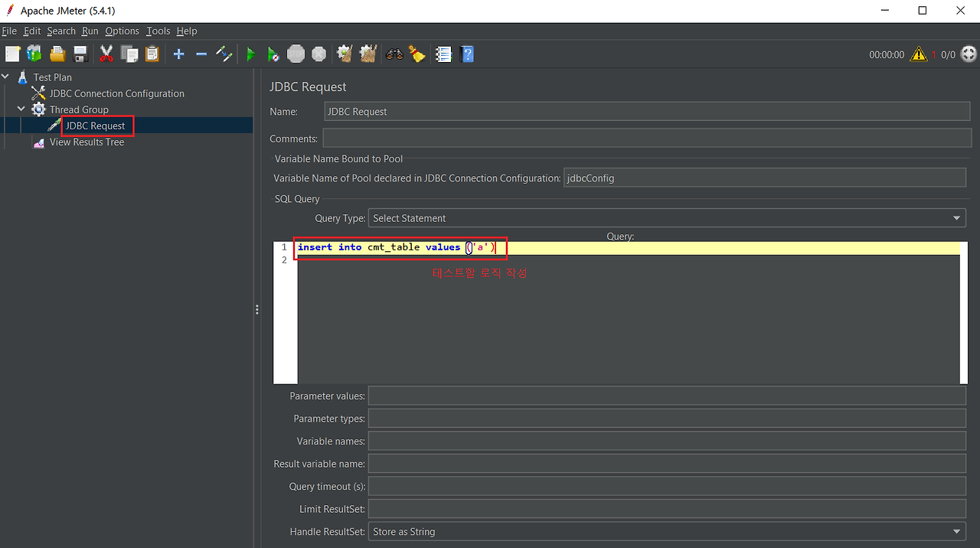Click the Paste clipboard icon

pos(152,54)
